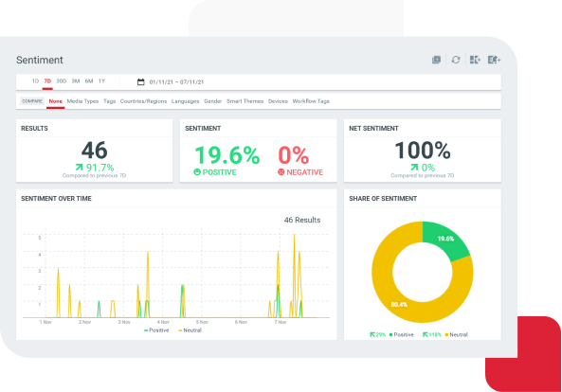
Task: Click the duplicate dashboard icon
Action: [436, 60]
